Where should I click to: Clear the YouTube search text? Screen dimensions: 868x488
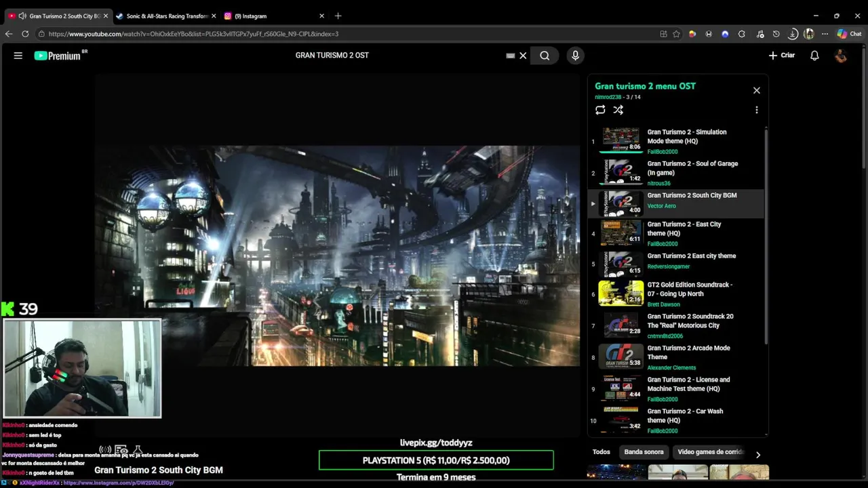(x=523, y=56)
